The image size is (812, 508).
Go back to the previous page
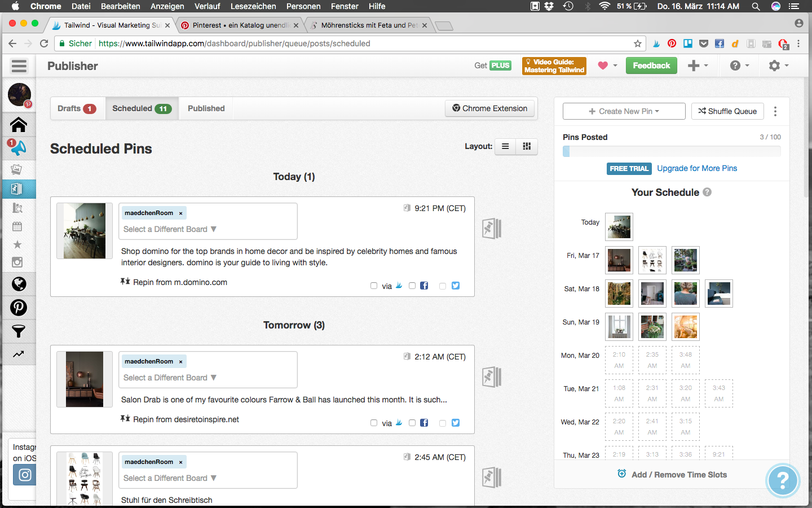12,43
